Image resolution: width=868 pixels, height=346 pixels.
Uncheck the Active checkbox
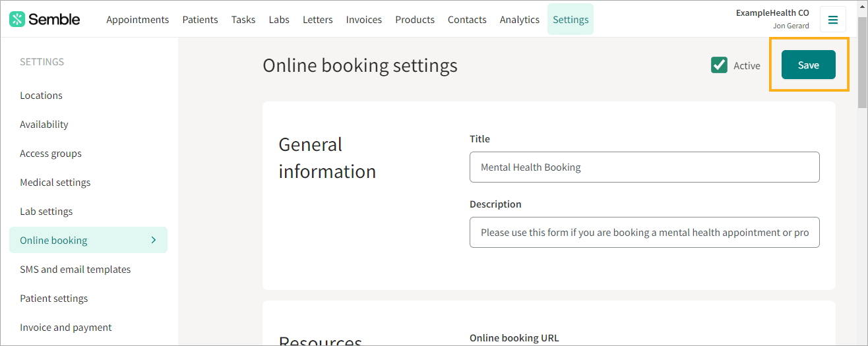point(719,65)
